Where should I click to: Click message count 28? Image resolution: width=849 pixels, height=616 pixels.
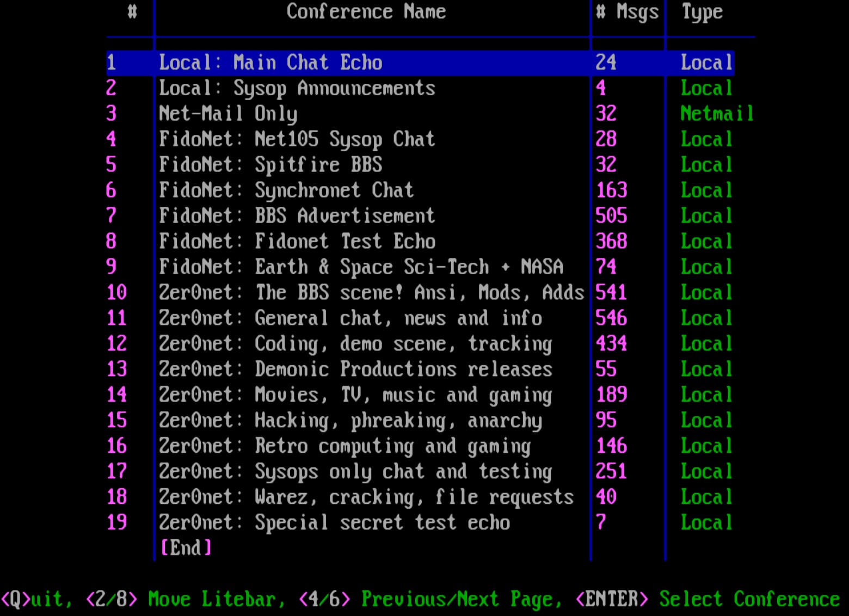point(606,139)
